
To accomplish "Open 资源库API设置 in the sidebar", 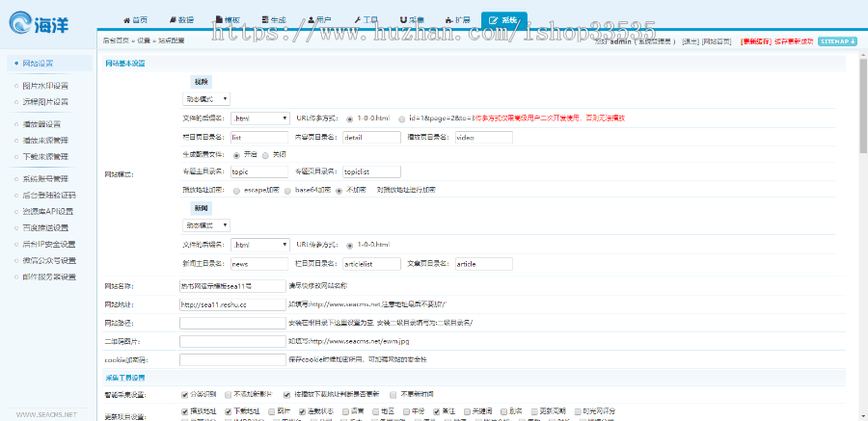I will 48,211.
